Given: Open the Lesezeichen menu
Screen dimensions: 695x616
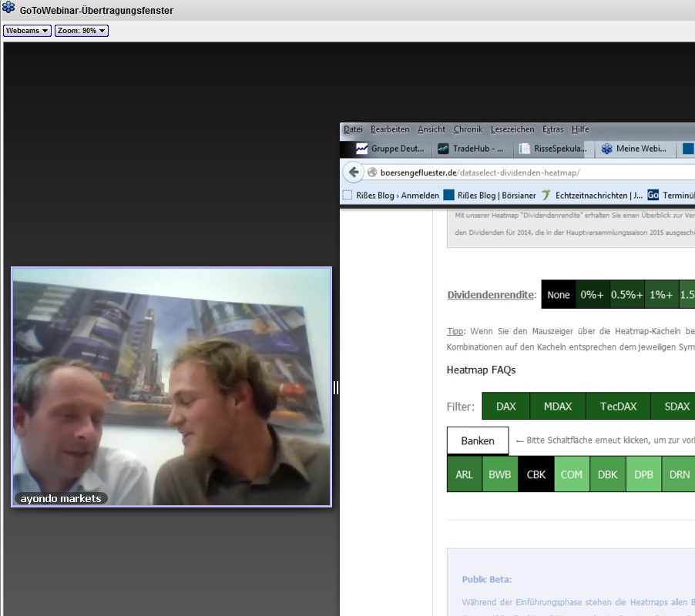Looking at the screenshot, I should [512, 129].
